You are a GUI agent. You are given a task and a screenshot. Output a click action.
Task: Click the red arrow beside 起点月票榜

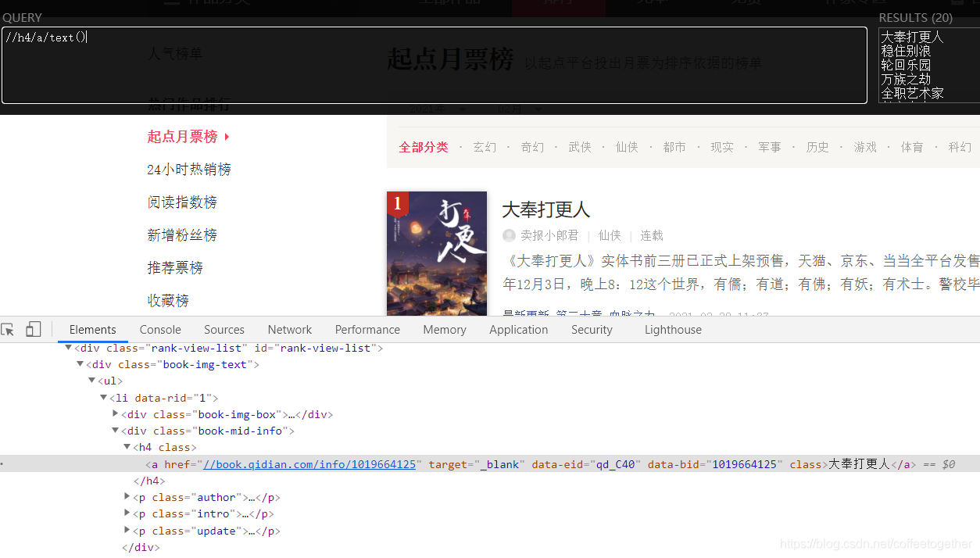(226, 136)
